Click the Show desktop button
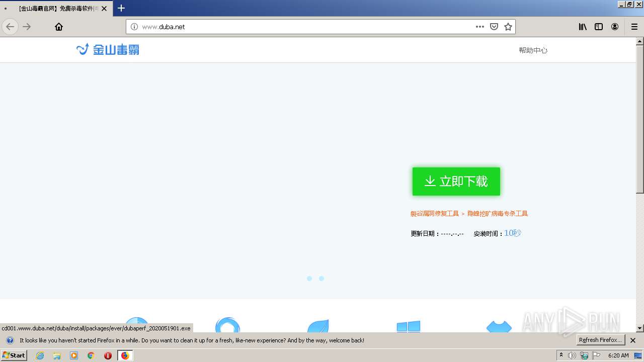Viewport: 644px width, 362px height. tap(638, 355)
